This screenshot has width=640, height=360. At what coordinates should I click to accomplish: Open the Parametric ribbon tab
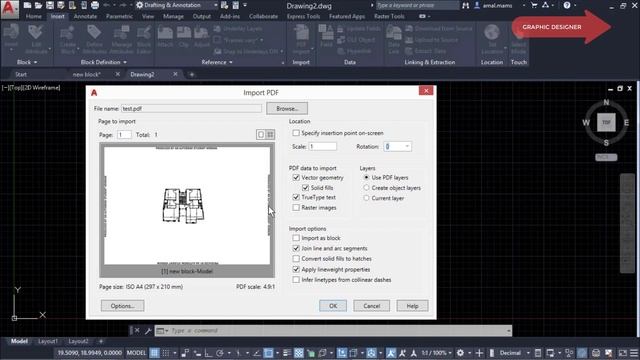pyautogui.click(x=119, y=16)
